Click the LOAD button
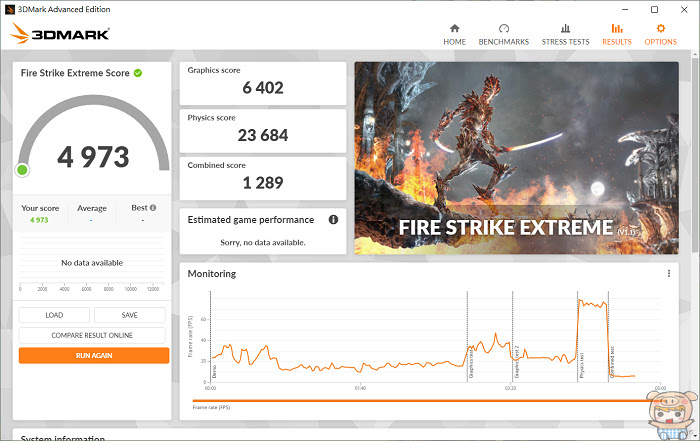700x441 pixels. (x=54, y=315)
